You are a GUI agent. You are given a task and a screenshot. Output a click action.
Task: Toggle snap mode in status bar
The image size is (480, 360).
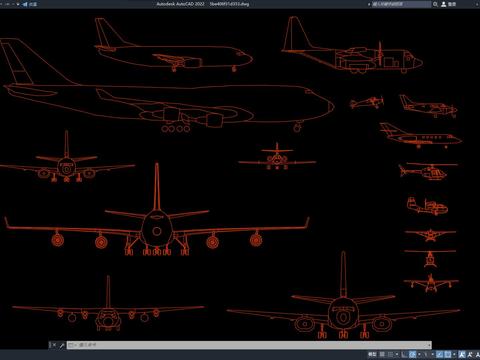(x=390, y=354)
